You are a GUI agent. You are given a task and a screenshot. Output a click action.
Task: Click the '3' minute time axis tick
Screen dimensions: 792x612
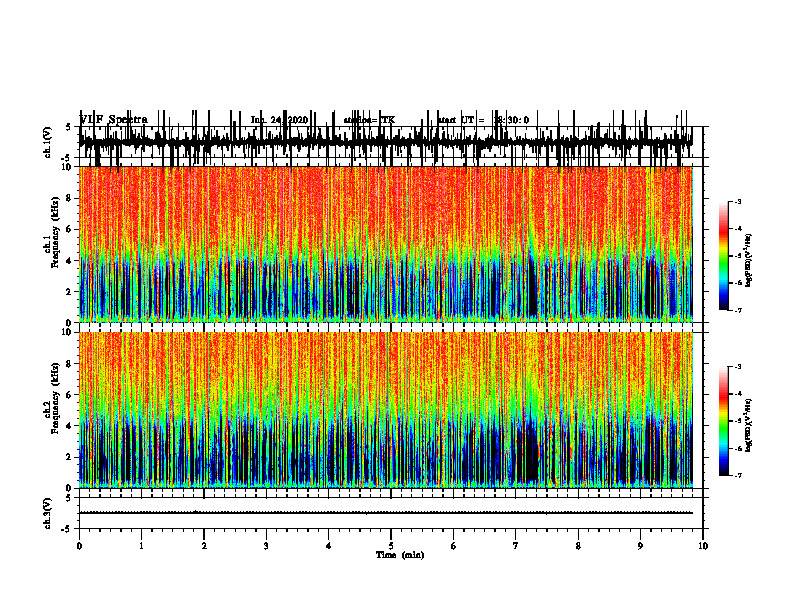pos(266,546)
